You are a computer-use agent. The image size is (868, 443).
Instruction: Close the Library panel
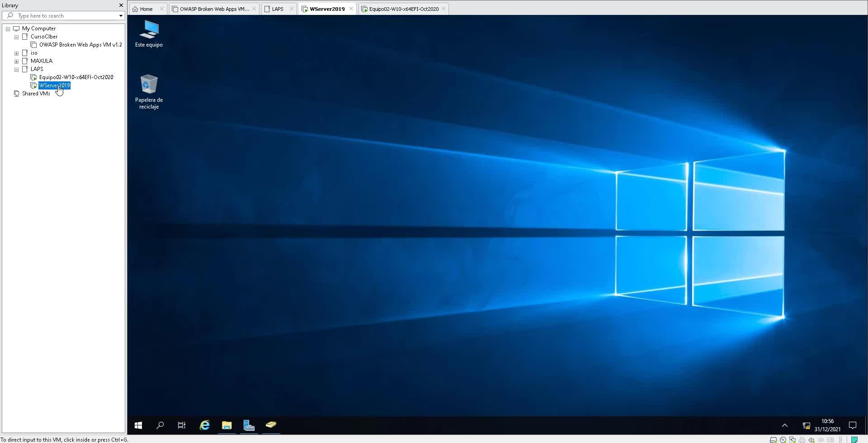[121, 5]
